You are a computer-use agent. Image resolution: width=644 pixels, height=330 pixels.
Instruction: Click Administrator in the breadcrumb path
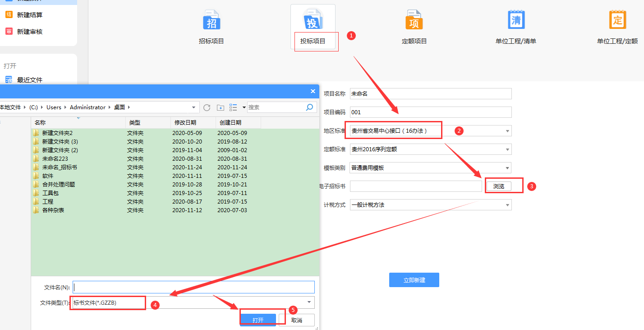tap(87, 107)
